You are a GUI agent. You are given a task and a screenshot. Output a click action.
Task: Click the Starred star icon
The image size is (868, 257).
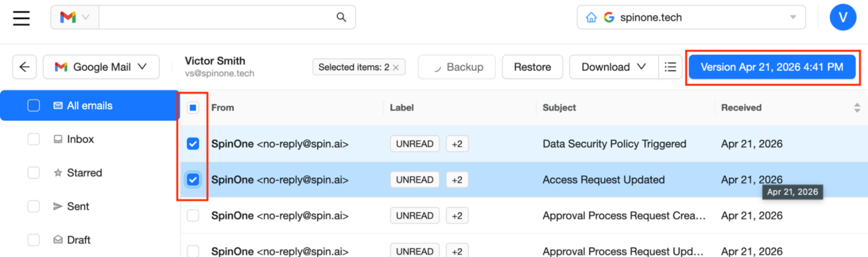pyautogui.click(x=58, y=173)
